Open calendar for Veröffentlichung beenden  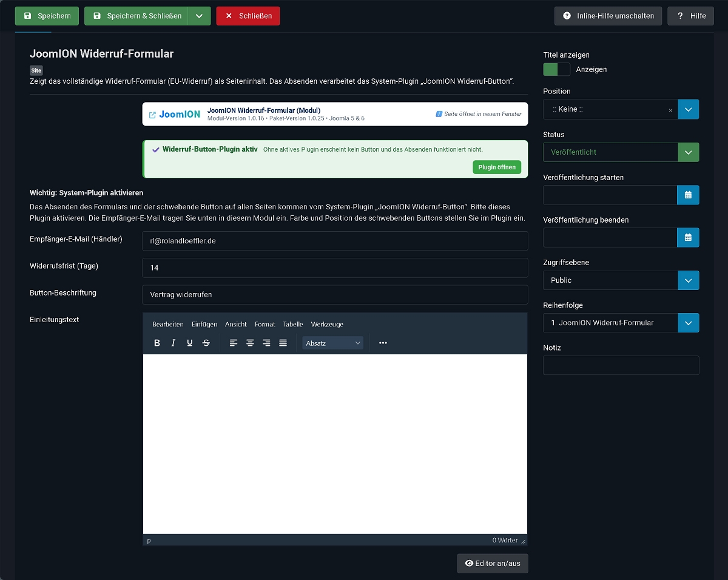(x=688, y=237)
